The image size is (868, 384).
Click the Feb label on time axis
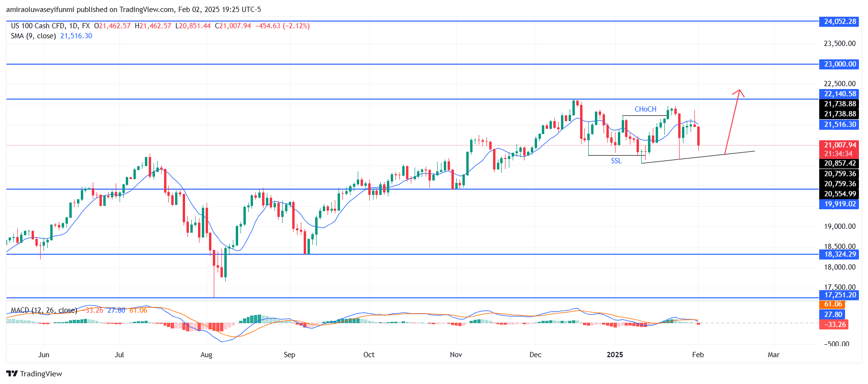pyautogui.click(x=698, y=355)
